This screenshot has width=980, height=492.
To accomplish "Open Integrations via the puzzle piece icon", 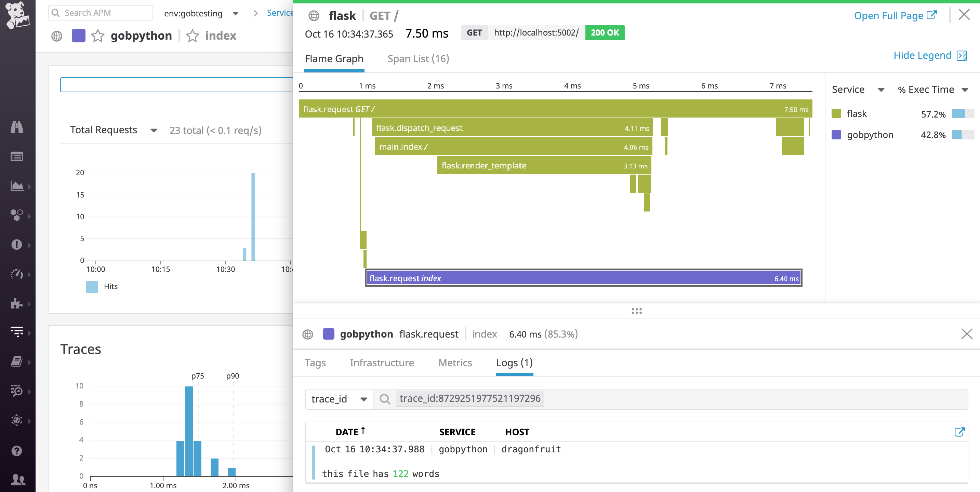I will (x=17, y=303).
